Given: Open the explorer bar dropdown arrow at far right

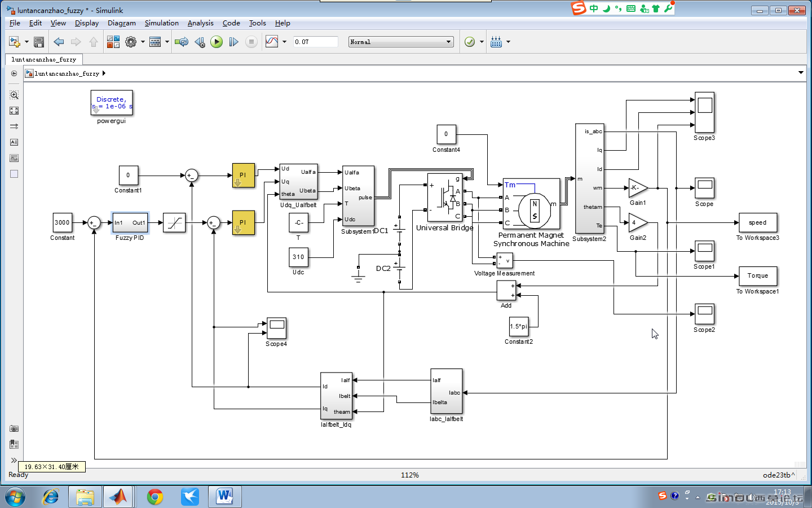Looking at the screenshot, I should click(801, 73).
